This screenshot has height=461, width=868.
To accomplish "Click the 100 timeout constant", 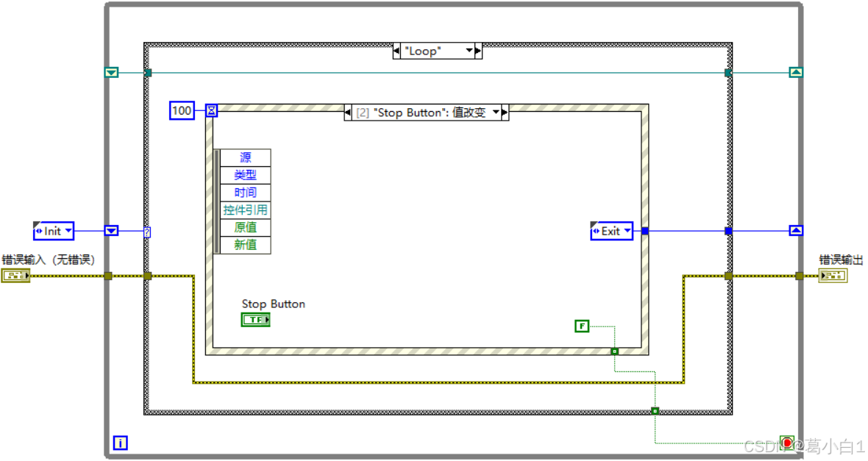I will (x=181, y=110).
